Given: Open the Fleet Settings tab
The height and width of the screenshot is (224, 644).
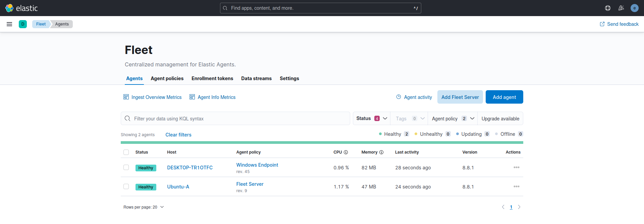Looking at the screenshot, I should pos(289,78).
